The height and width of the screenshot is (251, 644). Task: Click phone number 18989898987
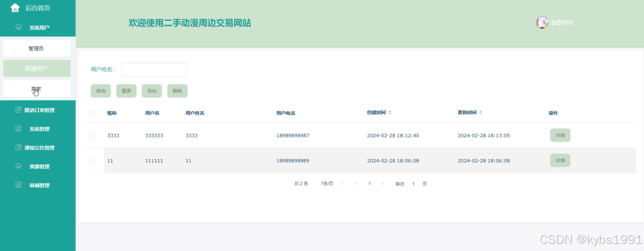pyautogui.click(x=293, y=135)
